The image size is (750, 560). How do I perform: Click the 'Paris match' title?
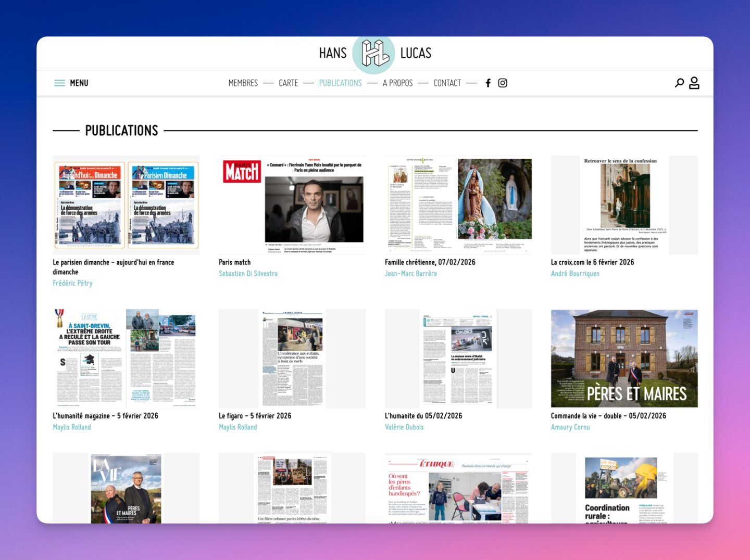234,262
